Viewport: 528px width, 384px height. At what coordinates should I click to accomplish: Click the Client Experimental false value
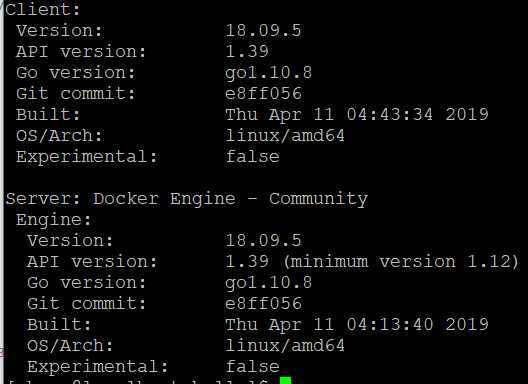pyautogui.click(x=253, y=156)
